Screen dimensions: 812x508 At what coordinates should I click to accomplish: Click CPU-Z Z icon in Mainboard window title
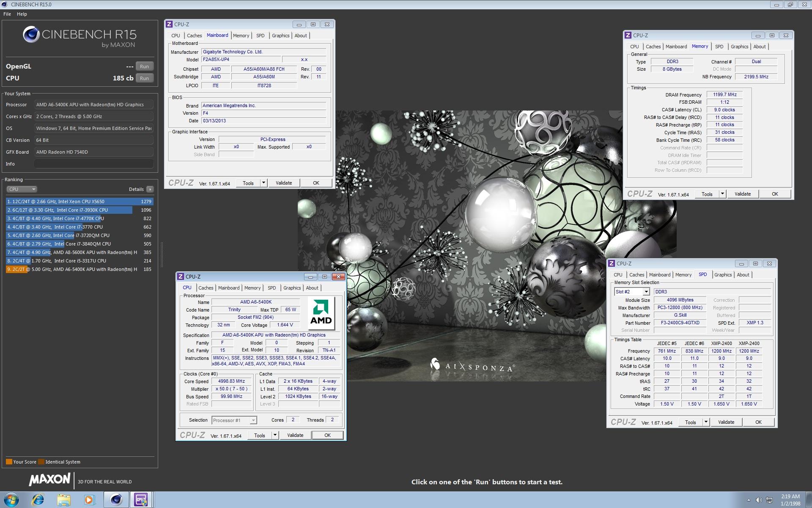click(x=169, y=25)
